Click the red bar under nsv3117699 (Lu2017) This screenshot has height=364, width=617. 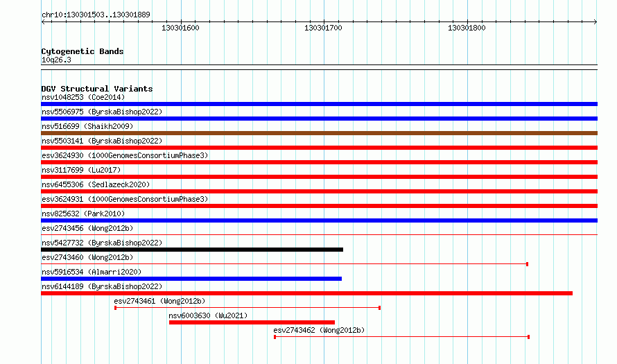pos(319,177)
